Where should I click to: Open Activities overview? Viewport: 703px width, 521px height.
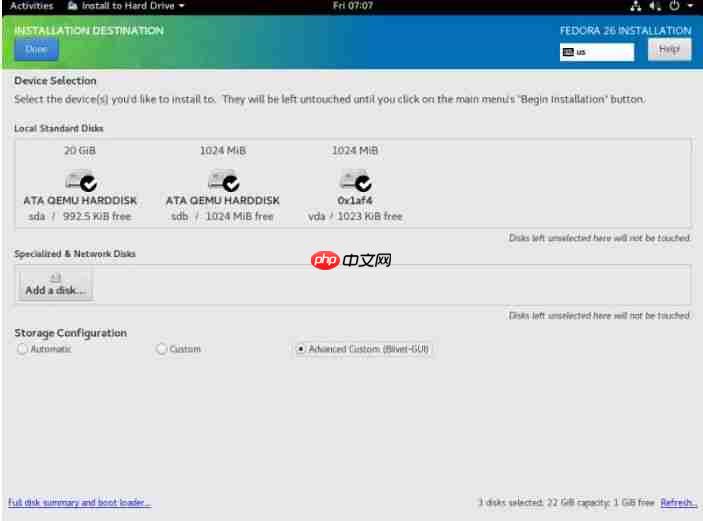point(31,6)
